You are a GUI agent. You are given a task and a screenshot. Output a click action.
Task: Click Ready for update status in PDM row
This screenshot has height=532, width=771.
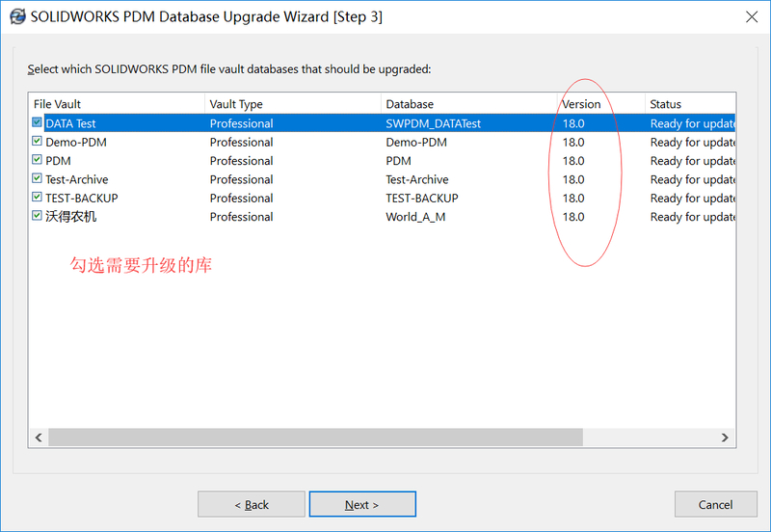[x=692, y=161]
